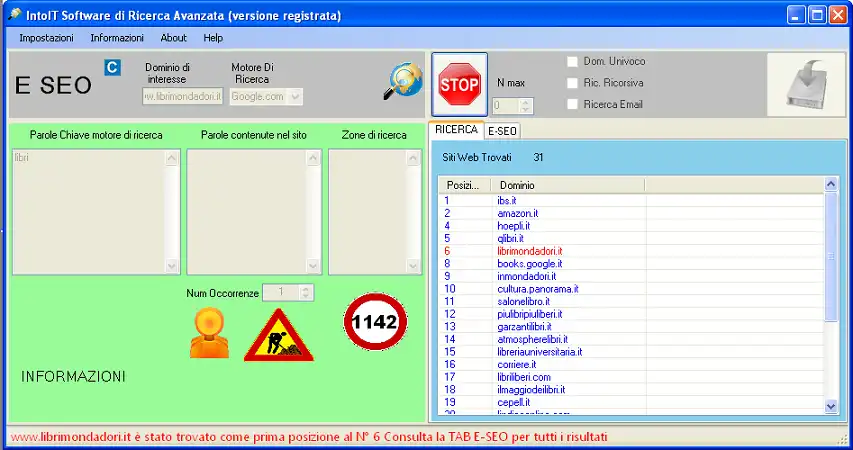Viewport: 853px width, 450px height.
Task: Click results list scrollbar up arrow
Action: coord(831,184)
